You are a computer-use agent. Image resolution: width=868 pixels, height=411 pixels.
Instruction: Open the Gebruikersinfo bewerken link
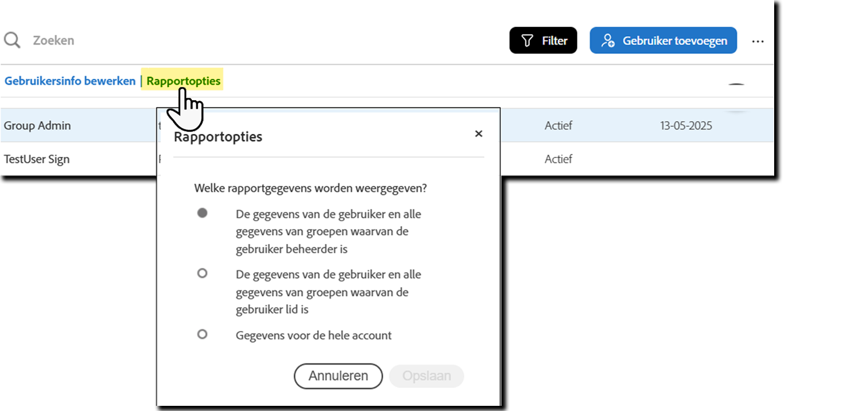[x=70, y=81]
